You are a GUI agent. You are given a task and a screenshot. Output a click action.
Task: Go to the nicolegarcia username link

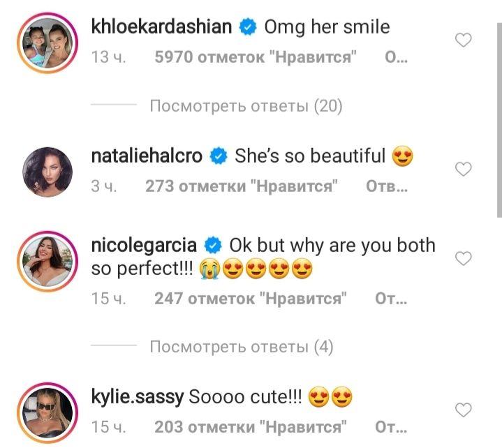145,246
